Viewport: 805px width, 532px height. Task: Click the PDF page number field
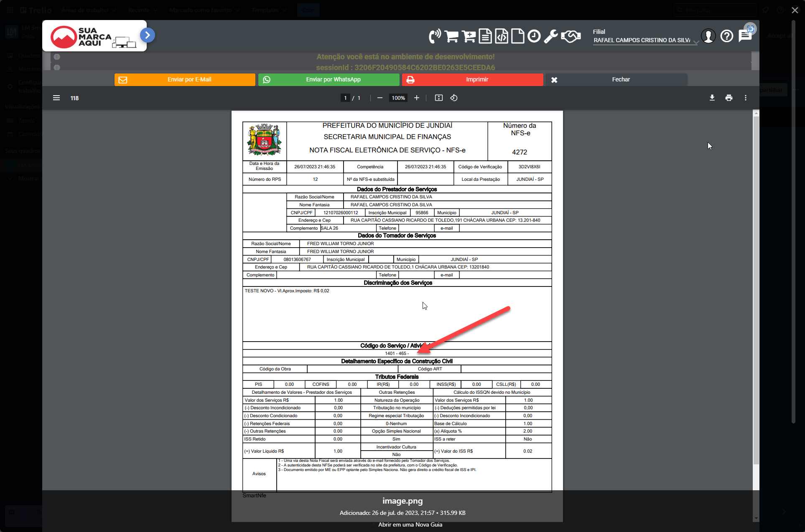click(345, 98)
